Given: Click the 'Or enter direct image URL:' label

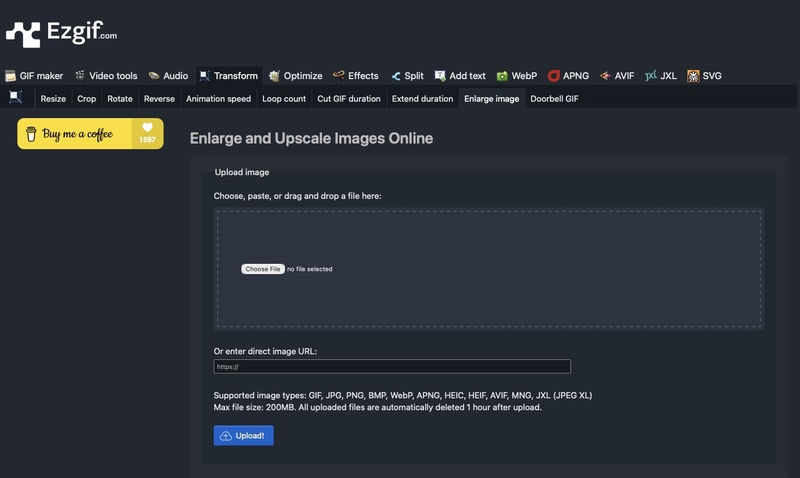Looking at the screenshot, I should point(265,351).
